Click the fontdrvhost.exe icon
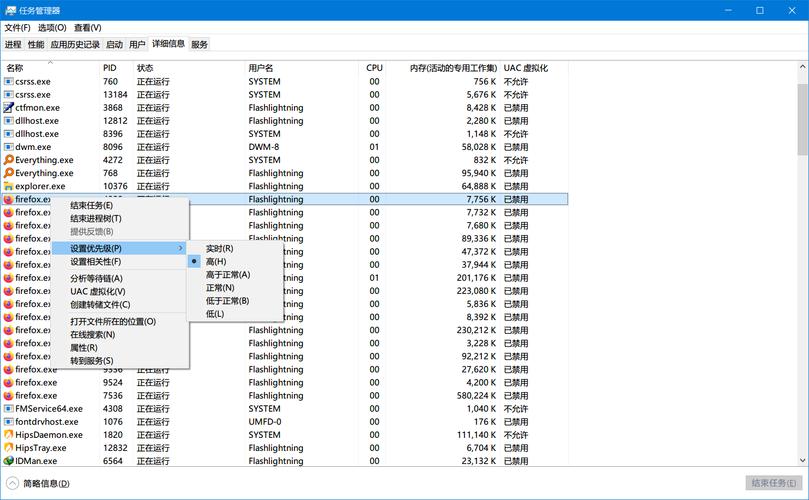 click(8, 422)
